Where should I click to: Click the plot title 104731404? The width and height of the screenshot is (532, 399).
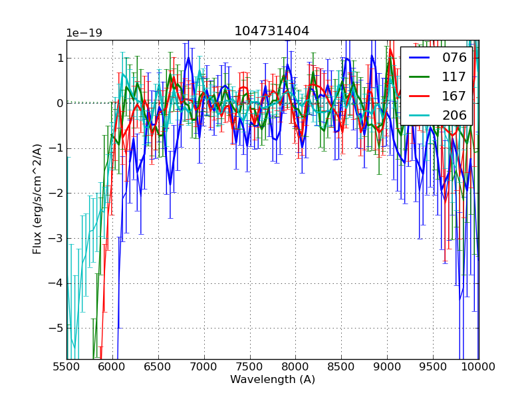[x=271, y=31]
